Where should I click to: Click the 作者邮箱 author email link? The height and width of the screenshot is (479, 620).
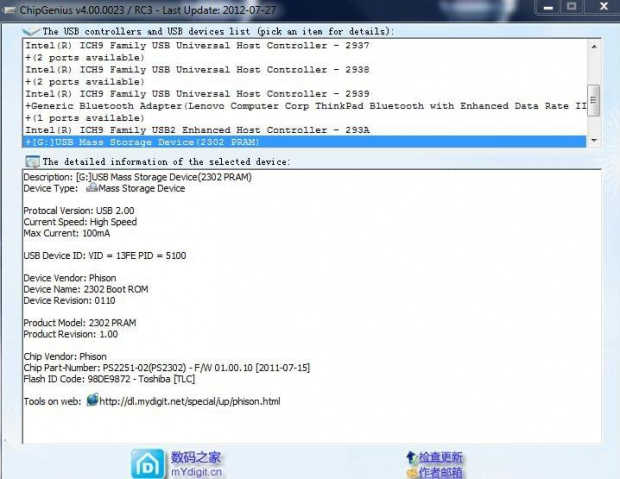pos(440,473)
